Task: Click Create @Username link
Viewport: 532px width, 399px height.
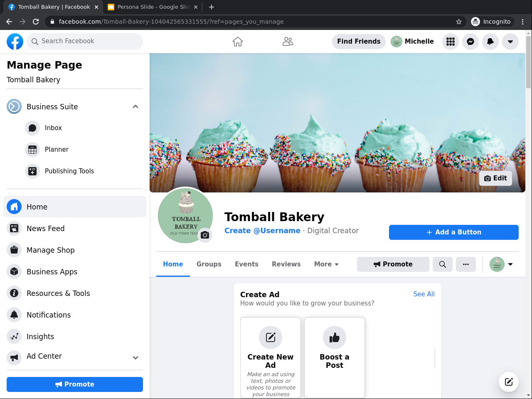Action: [262, 231]
